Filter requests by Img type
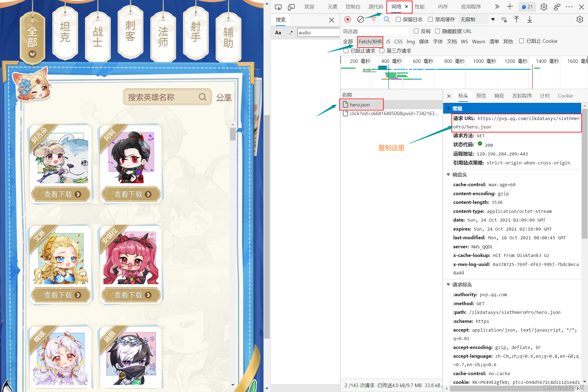588x392 pixels. (x=411, y=42)
